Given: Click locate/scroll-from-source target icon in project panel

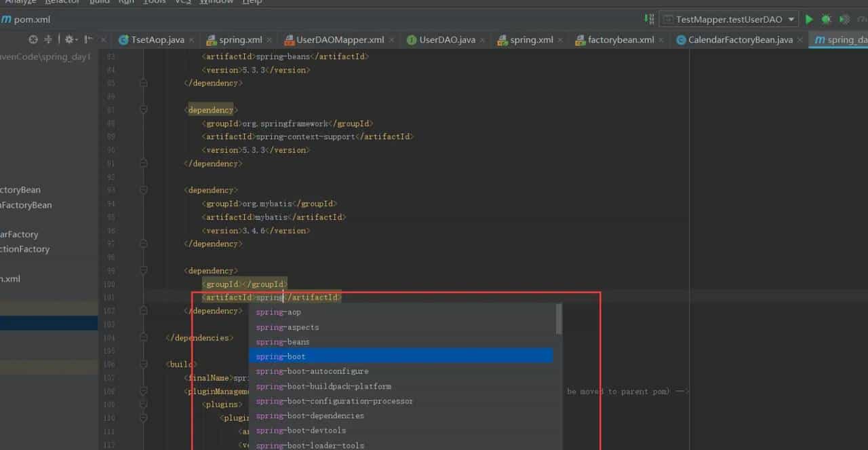Looking at the screenshot, I should click(33, 40).
